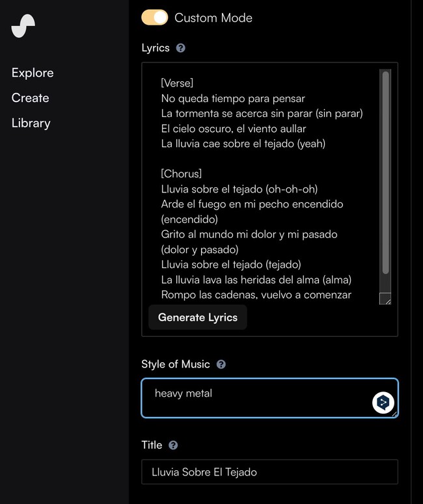Image resolution: width=423 pixels, height=504 pixels.
Task: Click lyric line 'Rompo las cadenas, vuelvo a comenzar'
Action: pyautogui.click(x=256, y=295)
